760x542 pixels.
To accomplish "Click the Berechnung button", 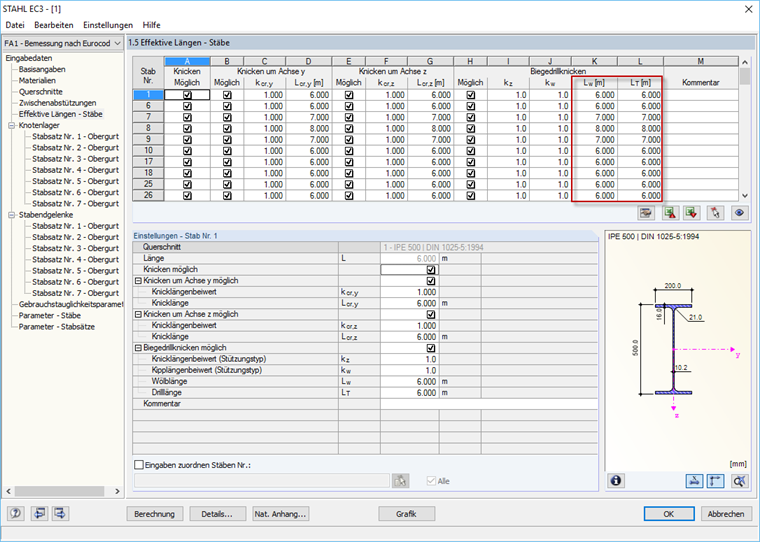I will tap(155, 514).
